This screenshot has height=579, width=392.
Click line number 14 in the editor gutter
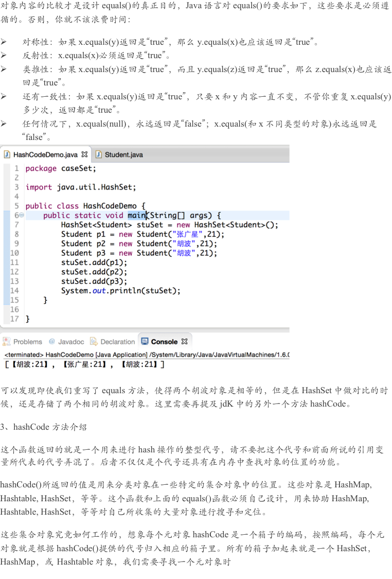14,291
